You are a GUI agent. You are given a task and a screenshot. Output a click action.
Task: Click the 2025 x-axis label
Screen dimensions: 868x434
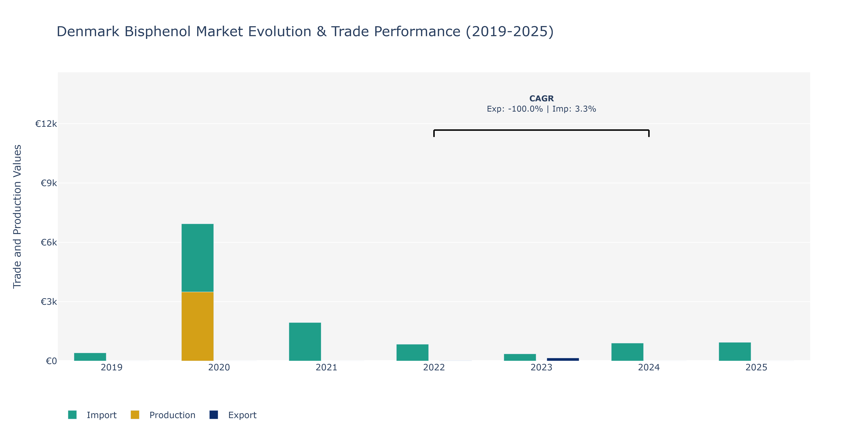click(756, 367)
